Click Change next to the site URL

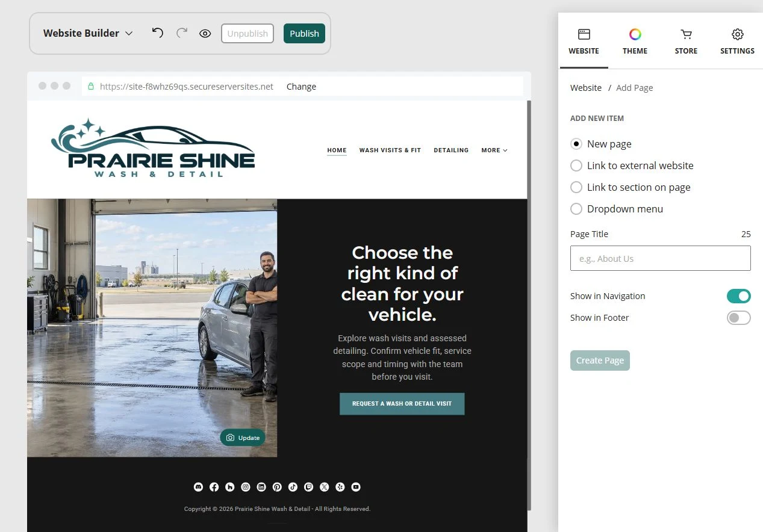click(x=301, y=87)
